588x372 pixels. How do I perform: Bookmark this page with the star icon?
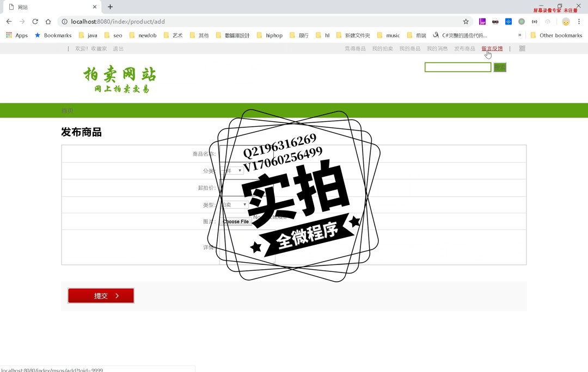click(x=465, y=22)
